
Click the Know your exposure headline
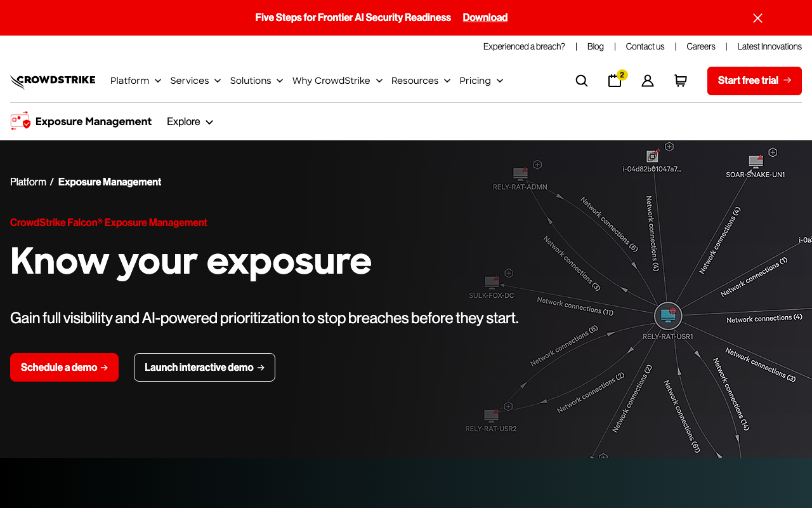click(191, 261)
